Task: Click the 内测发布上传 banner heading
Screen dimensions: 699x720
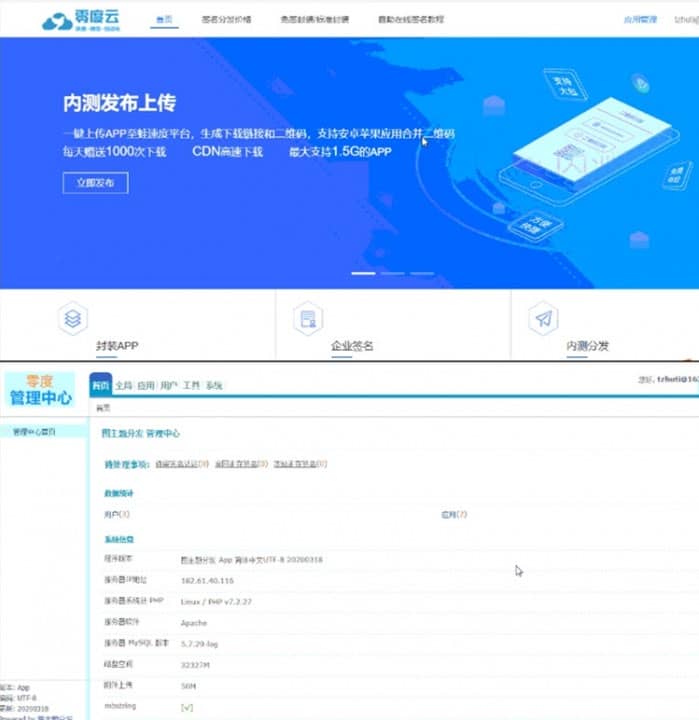Action: tap(119, 103)
